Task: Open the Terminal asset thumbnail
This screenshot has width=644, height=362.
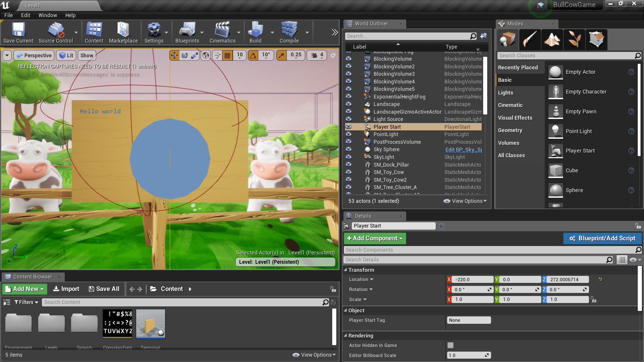Action: click(x=150, y=323)
